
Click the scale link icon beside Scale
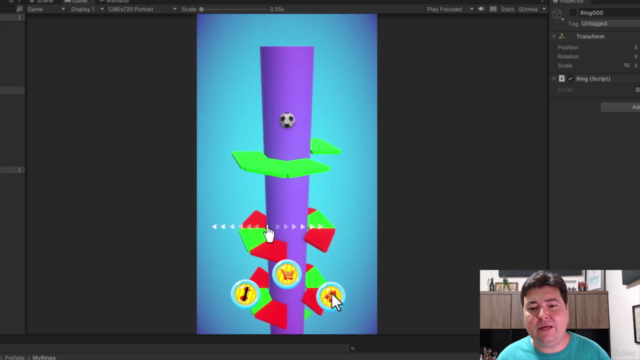[x=627, y=65]
